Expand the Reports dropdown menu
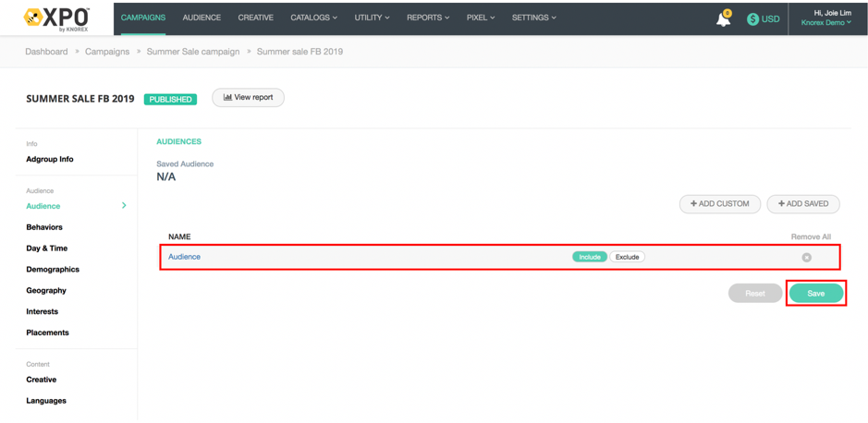Viewport: 868px width, 423px height. tap(428, 18)
